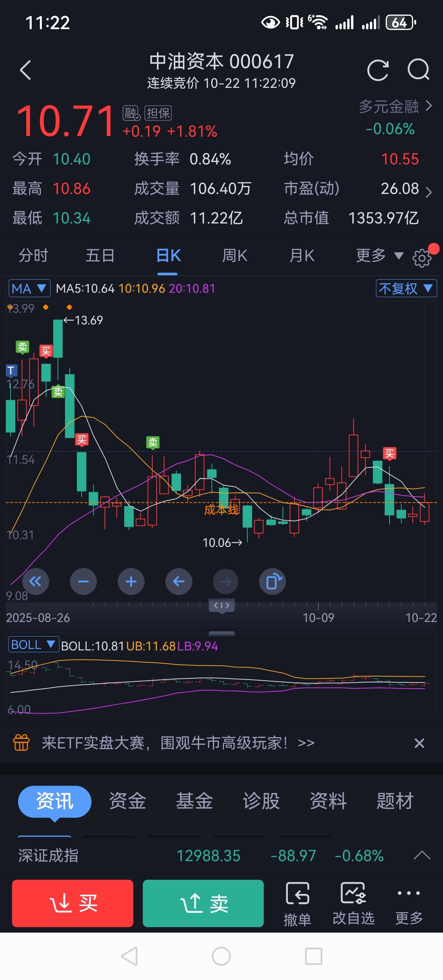Image resolution: width=443 pixels, height=980 pixels.
Task: Switch to 分时 intraday tab
Action: (34, 256)
